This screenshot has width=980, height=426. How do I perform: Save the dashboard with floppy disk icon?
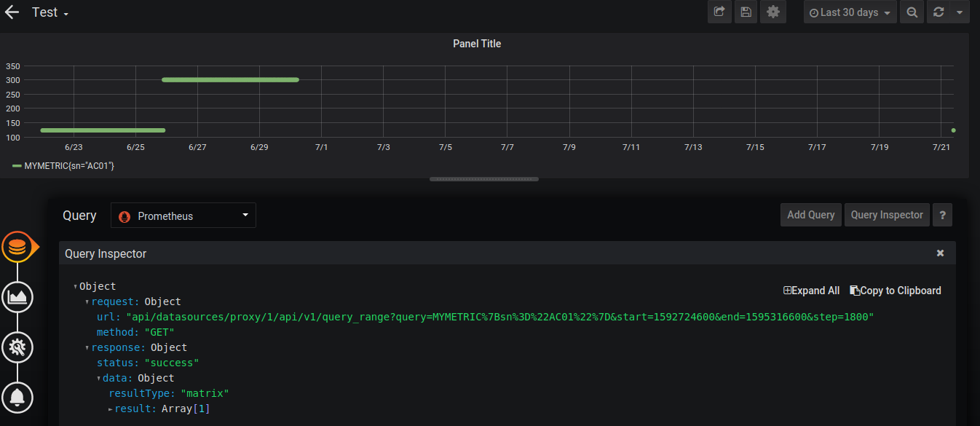(x=746, y=12)
